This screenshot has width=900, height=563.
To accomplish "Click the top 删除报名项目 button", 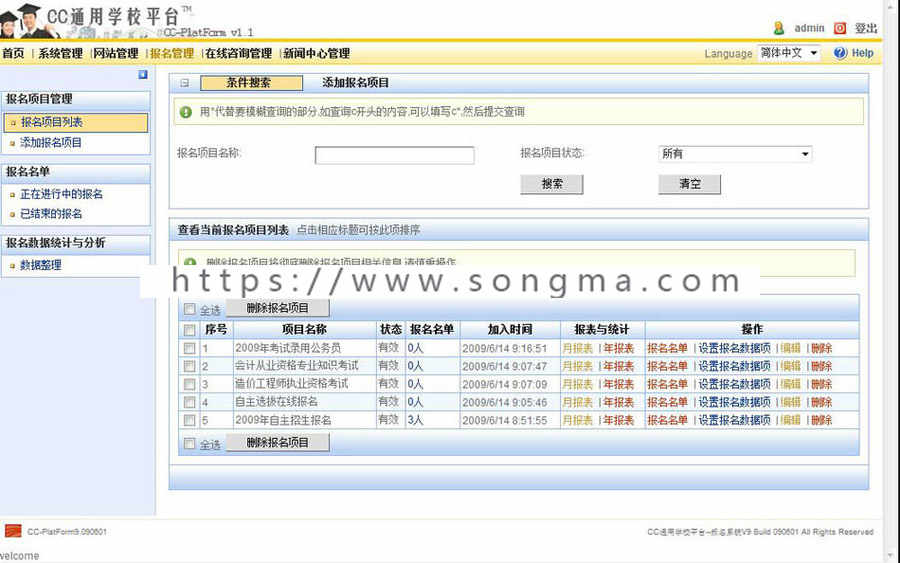I will pyautogui.click(x=278, y=308).
